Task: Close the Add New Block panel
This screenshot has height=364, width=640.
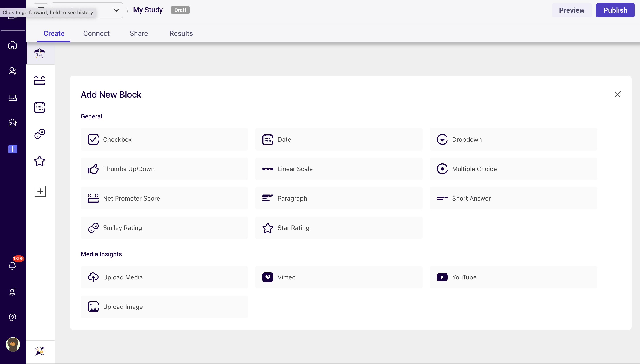Action: tap(617, 94)
